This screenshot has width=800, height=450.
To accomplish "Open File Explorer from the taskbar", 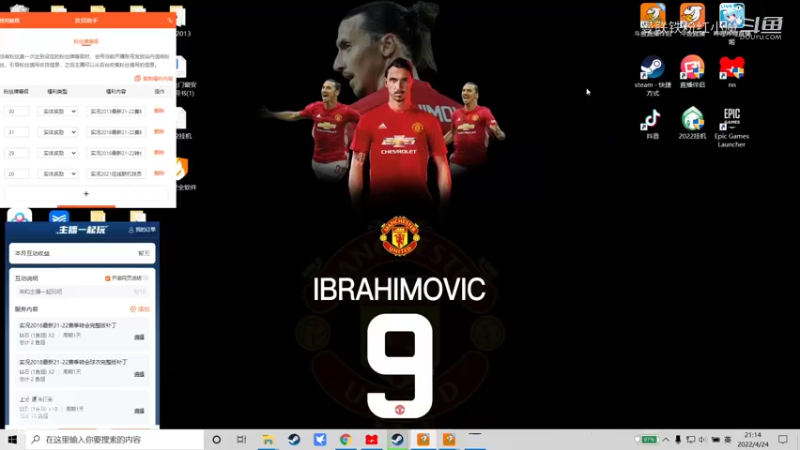I will 268,439.
